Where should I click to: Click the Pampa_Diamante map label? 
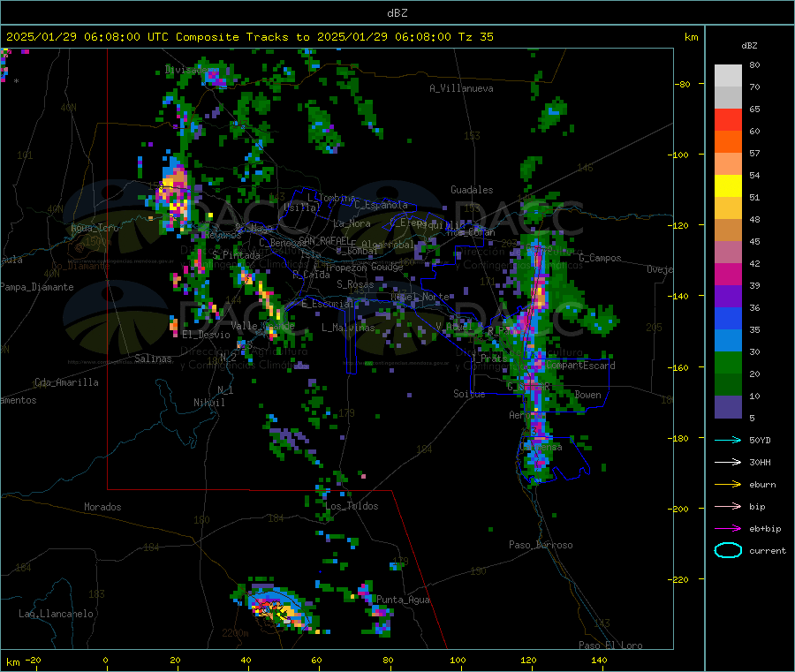click(x=37, y=287)
